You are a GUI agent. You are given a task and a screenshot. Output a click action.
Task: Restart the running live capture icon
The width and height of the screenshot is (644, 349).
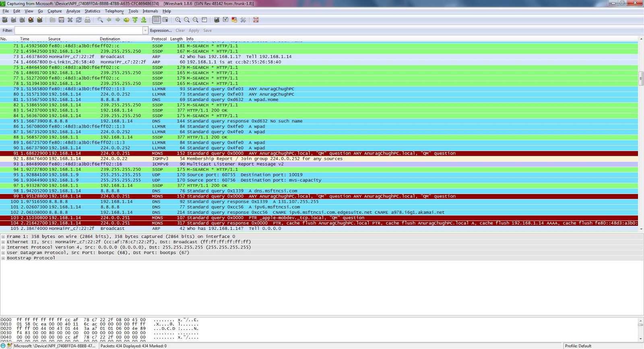pyautogui.click(x=39, y=20)
